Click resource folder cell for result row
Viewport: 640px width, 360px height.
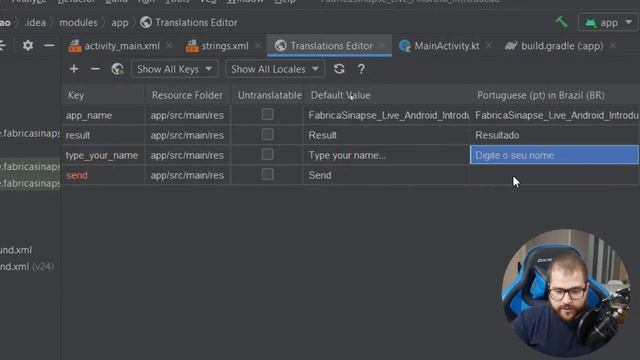tap(187, 135)
